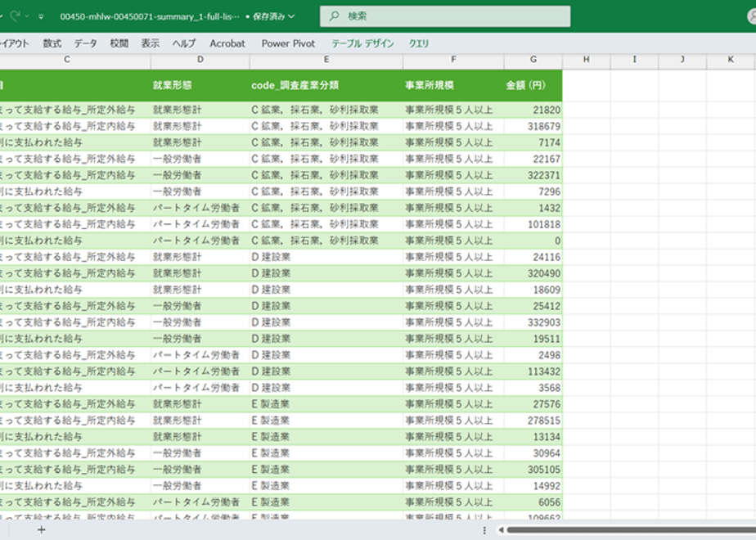Select cell with value 25412
Image resolution: width=756 pixels, height=540 pixels.
[533, 306]
